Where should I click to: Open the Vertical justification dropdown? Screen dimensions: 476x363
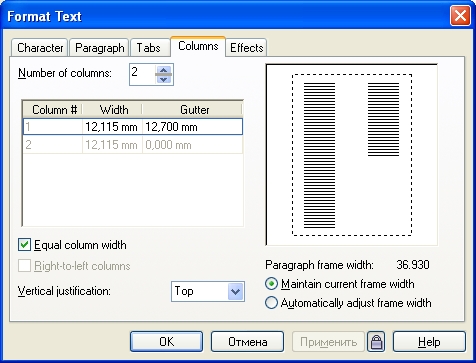[236, 292]
